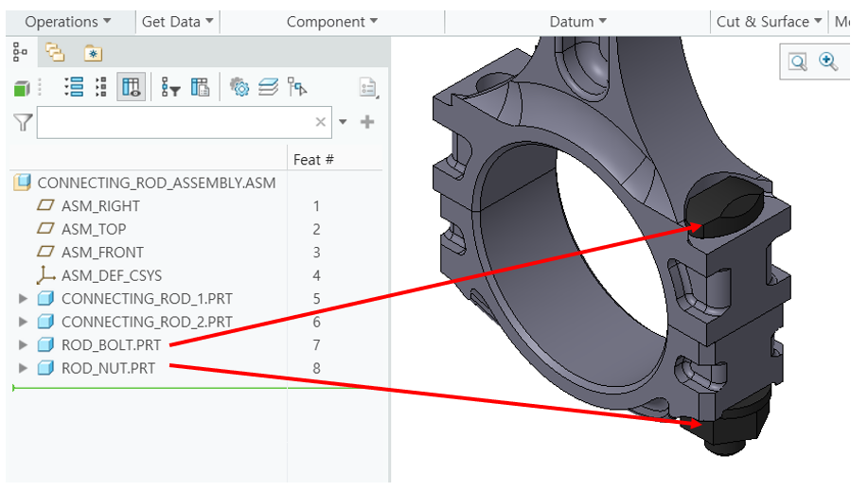The width and height of the screenshot is (868, 491).
Task: Select CONNECTING_ROD_1.PRT in the tree
Action: (x=147, y=299)
